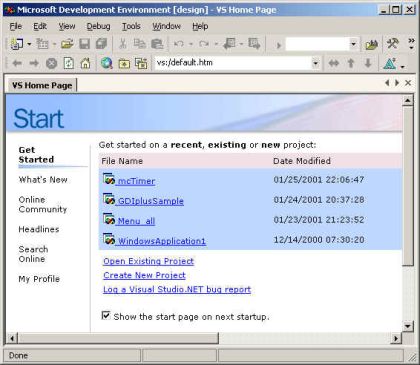Click the Find in Files folder icon

(x=371, y=44)
